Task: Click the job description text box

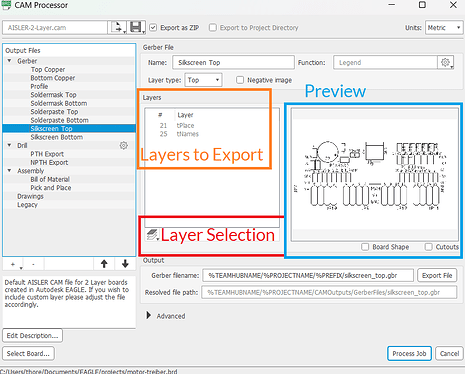Action: point(69,302)
